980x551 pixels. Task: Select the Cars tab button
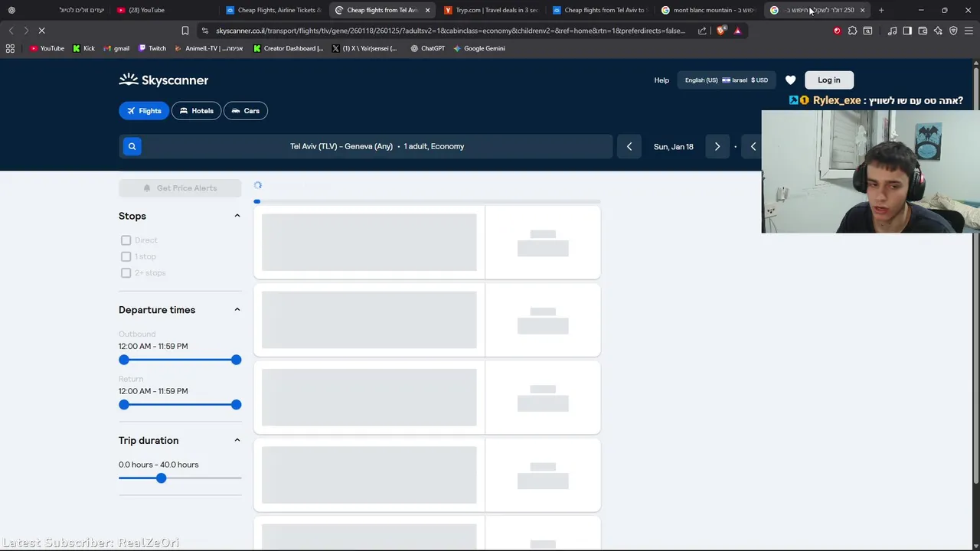pyautogui.click(x=245, y=111)
